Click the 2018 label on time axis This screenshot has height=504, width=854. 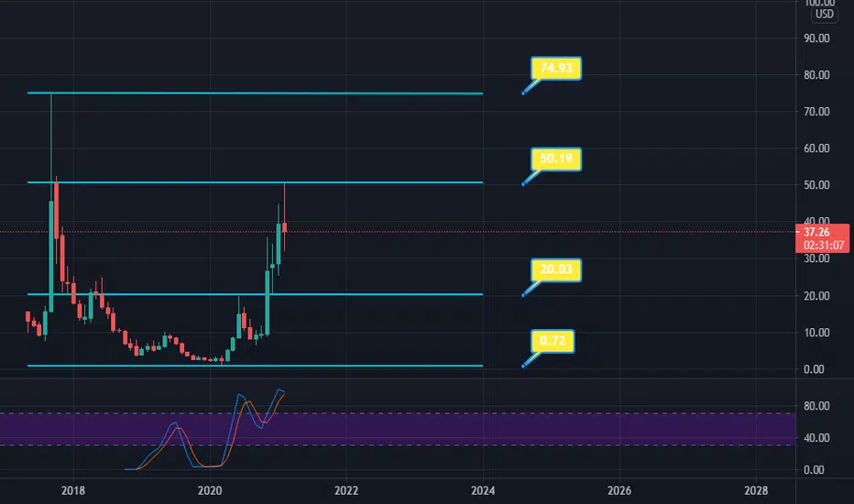[x=73, y=490]
